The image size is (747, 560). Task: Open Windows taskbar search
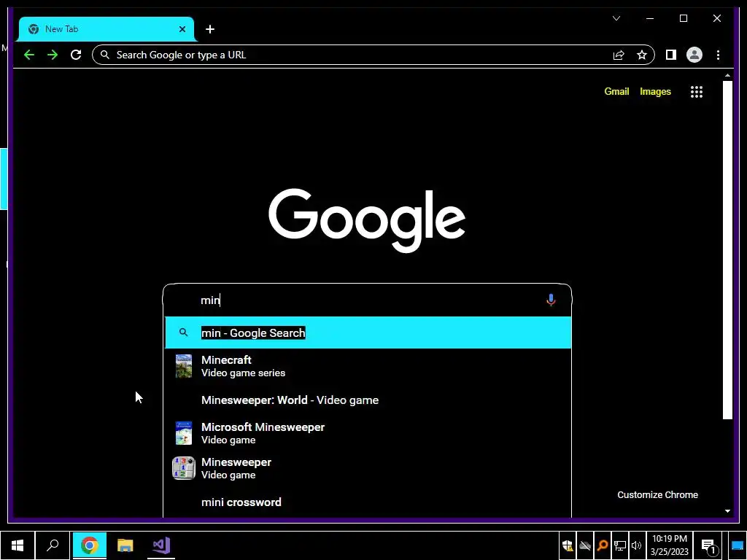click(53, 545)
